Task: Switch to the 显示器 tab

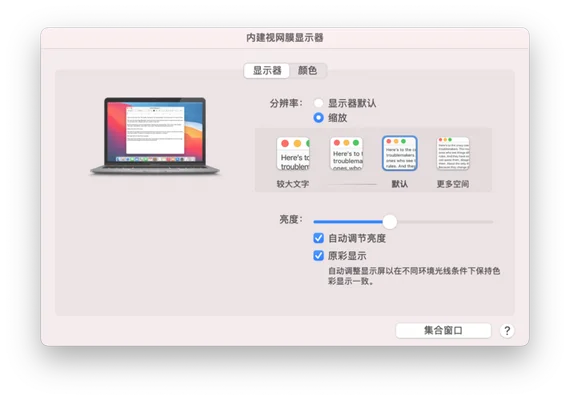Action: point(267,71)
